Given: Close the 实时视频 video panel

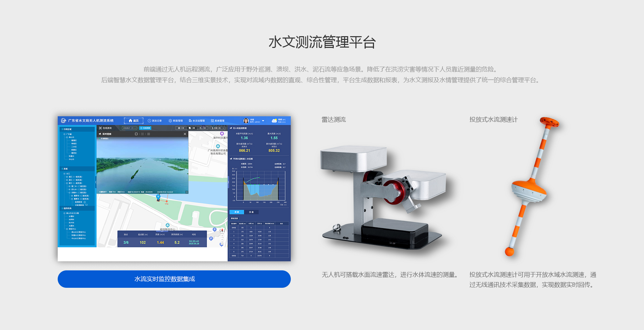Looking at the screenshot, I should [185, 134].
